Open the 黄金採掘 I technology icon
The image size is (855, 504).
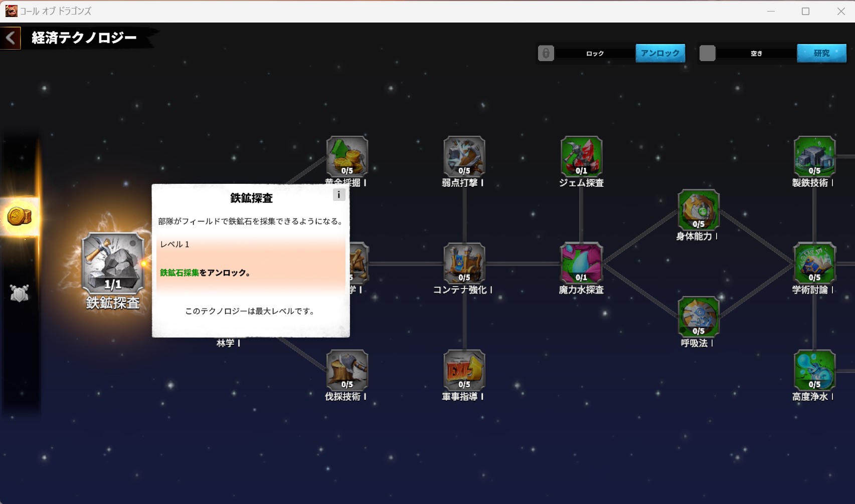click(347, 156)
